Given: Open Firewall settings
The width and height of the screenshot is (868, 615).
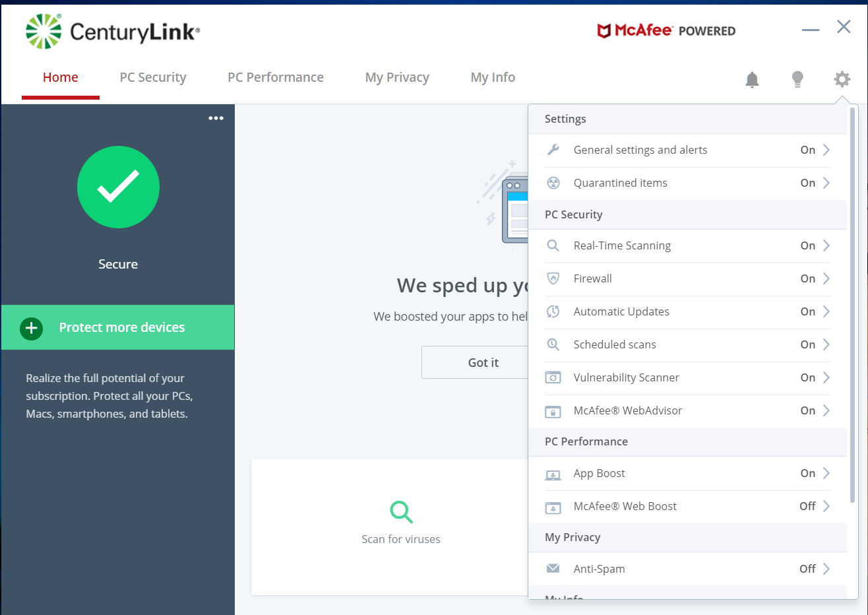Looking at the screenshot, I should (x=687, y=278).
